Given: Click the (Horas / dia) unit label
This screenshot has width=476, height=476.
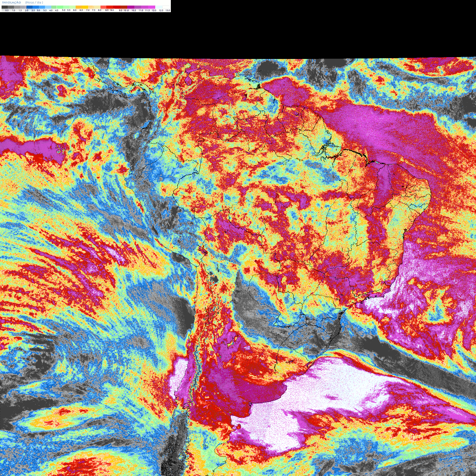Looking at the screenshot, I should tap(34, 2).
